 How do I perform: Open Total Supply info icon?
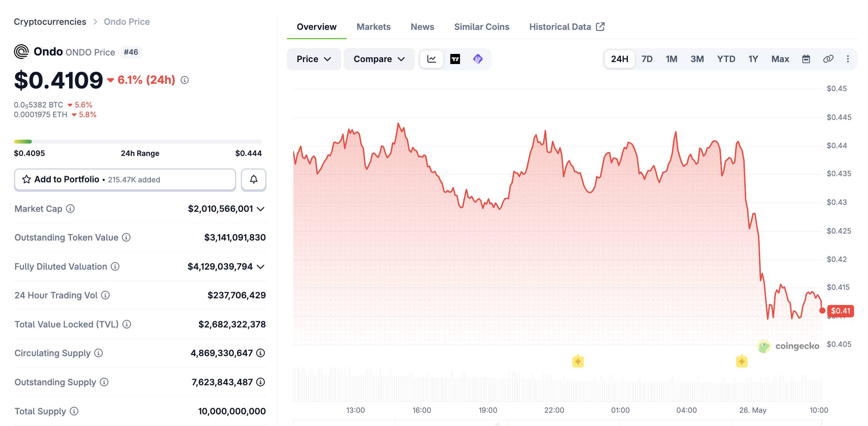point(74,411)
